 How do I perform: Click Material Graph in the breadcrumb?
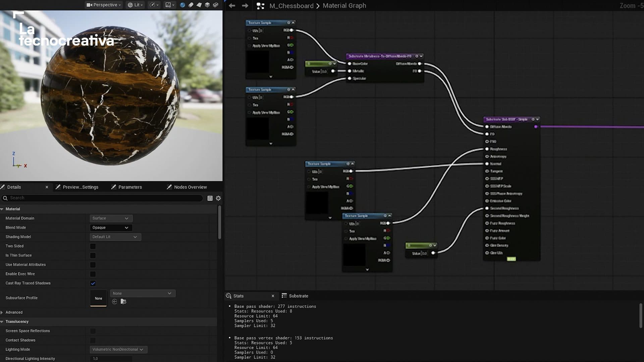(x=344, y=6)
